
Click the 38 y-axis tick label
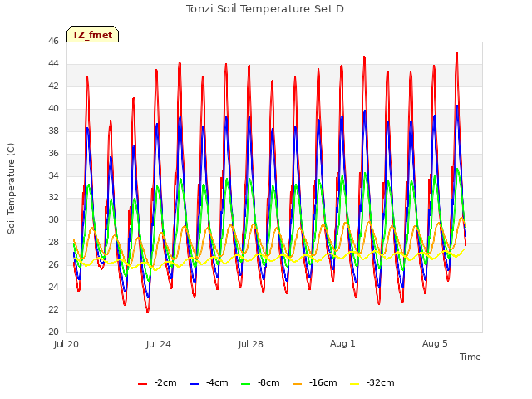click(x=53, y=131)
